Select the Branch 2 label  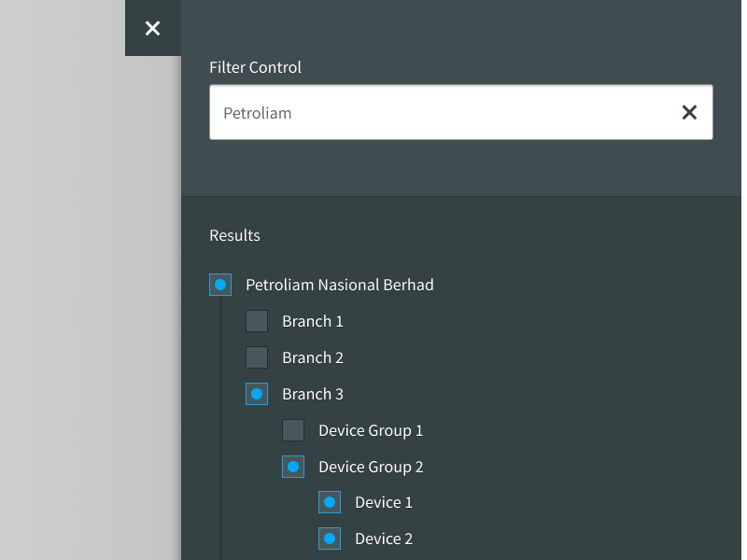[313, 357]
